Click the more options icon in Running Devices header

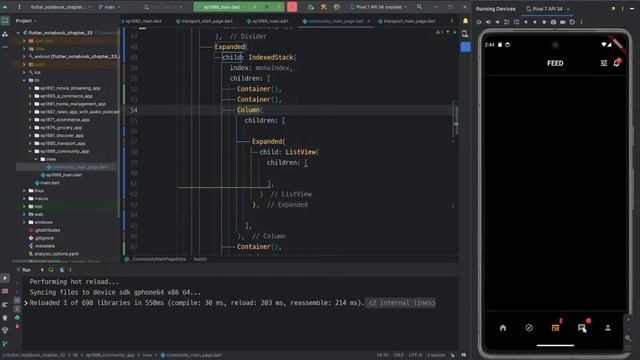(x=622, y=9)
